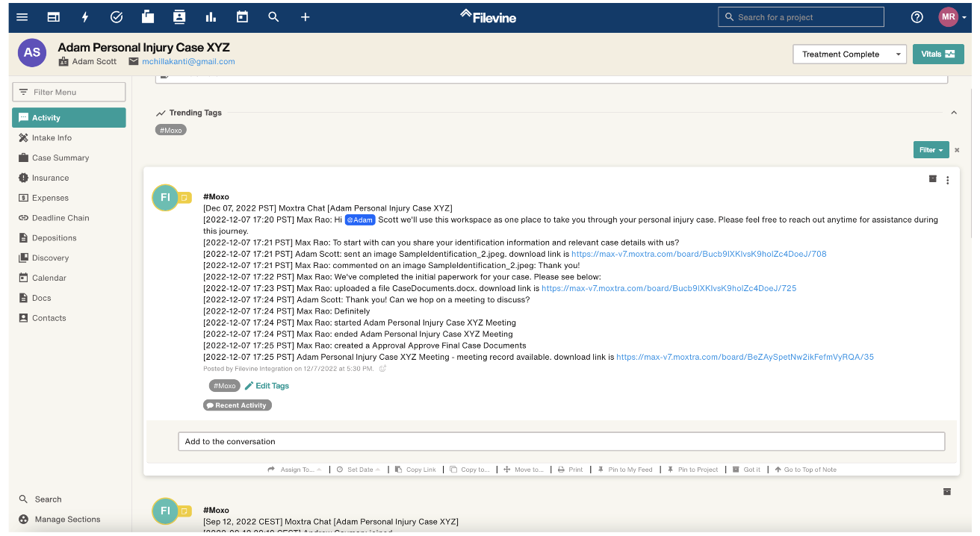Open the Deadline Chain section

61,218
